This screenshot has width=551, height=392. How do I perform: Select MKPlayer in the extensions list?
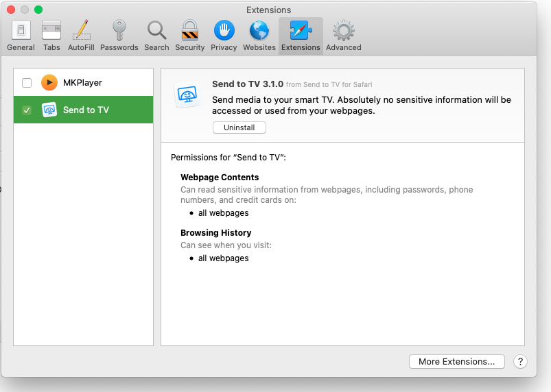[83, 82]
